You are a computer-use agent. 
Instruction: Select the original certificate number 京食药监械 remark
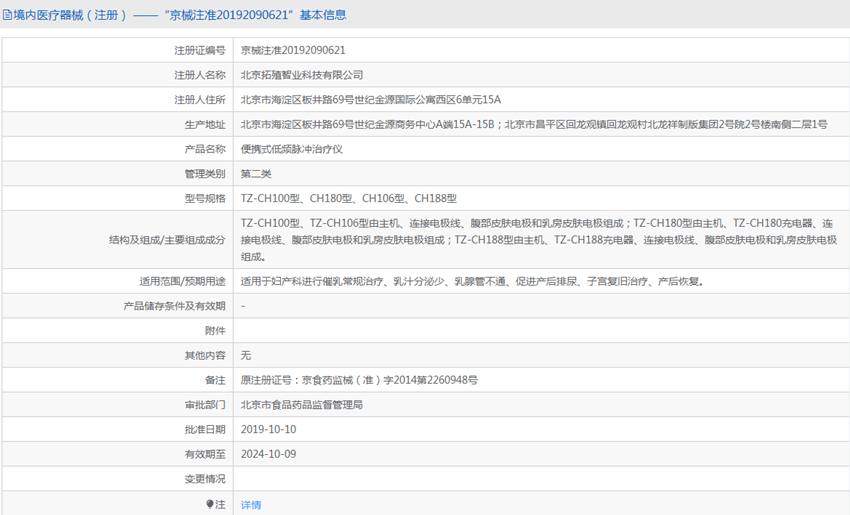[x=359, y=380]
